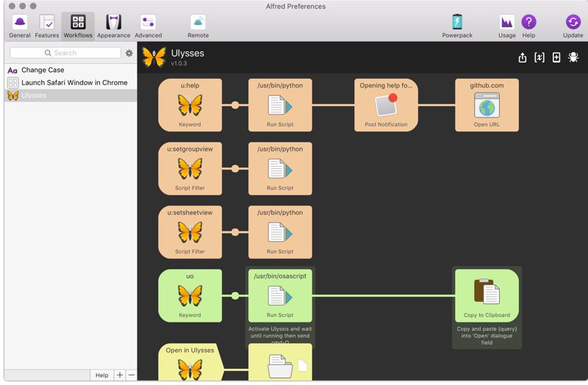Click 'Activate Ulyssis and wait' note text

[x=280, y=336]
